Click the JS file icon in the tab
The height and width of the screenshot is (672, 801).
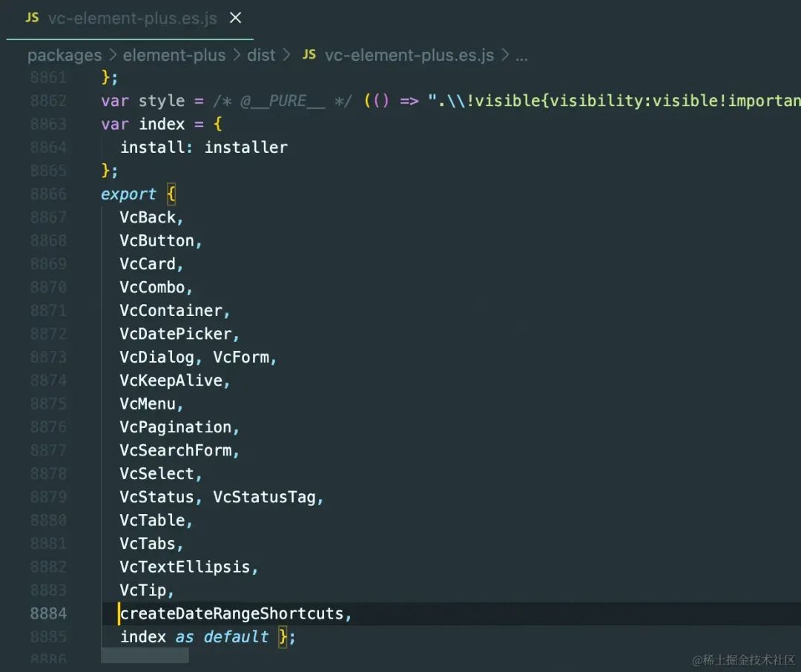[32, 18]
